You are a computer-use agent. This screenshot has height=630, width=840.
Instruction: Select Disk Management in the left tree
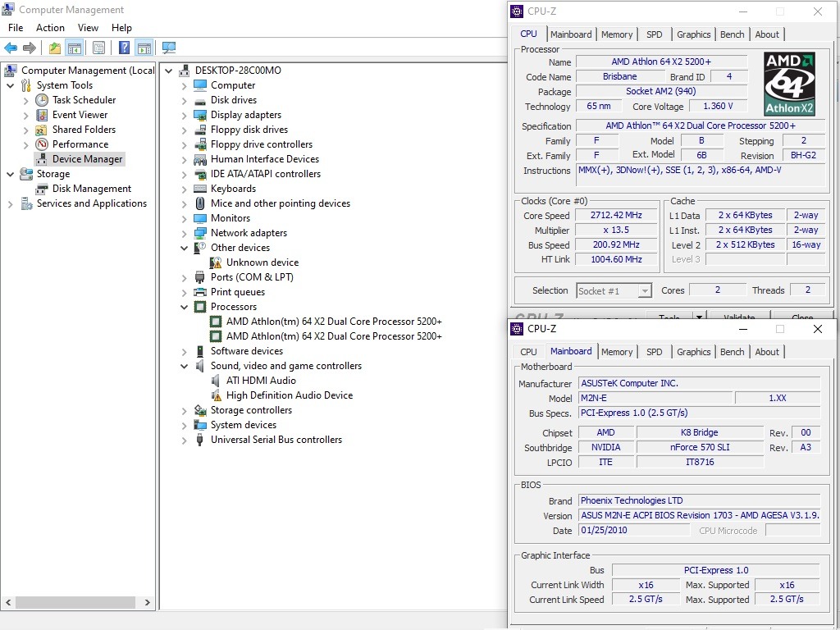[x=91, y=189]
